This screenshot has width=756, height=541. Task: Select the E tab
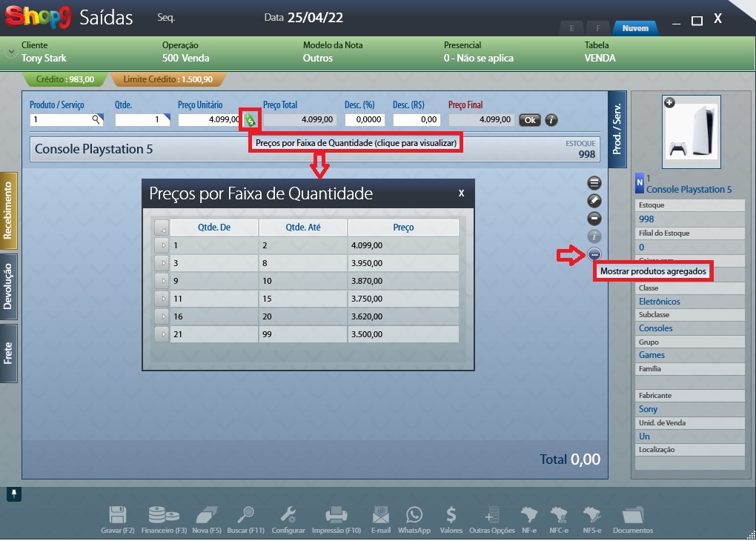click(572, 28)
